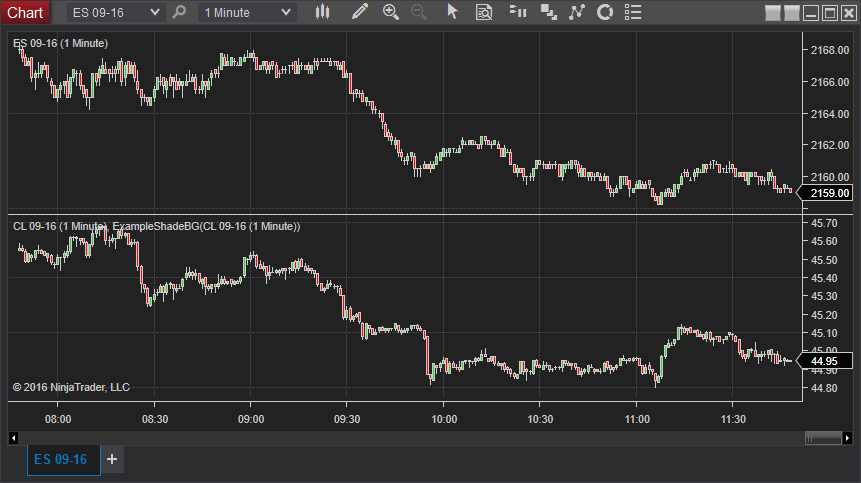Click the instrument link button, first square beside minimize
The image size is (861, 483).
[x=773, y=13]
